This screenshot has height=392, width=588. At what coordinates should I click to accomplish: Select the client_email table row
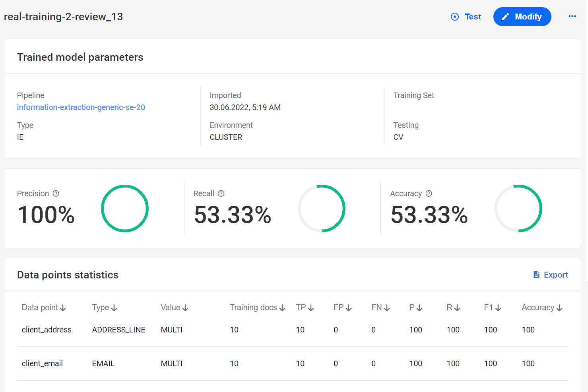293,363
